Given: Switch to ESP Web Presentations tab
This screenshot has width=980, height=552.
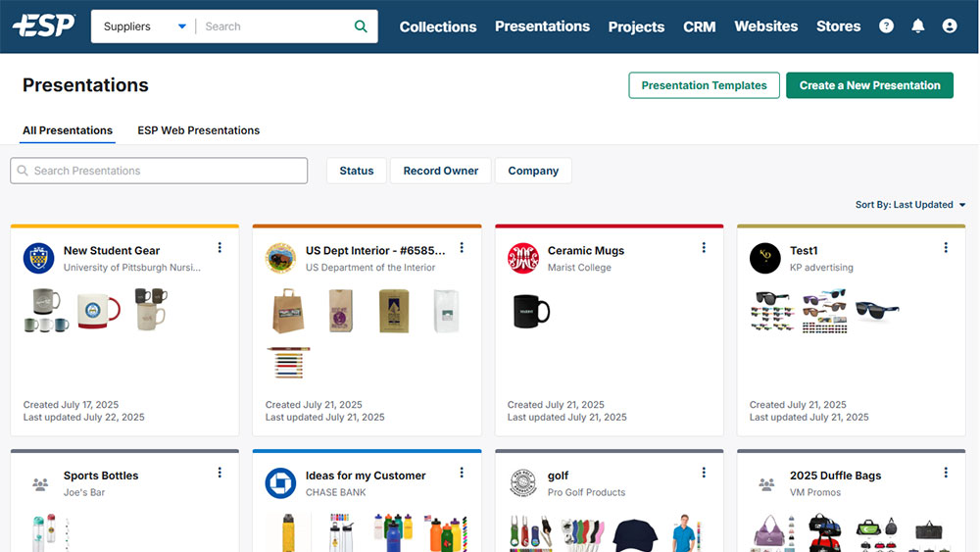Looking at the screenshot, I should [198, 130].
